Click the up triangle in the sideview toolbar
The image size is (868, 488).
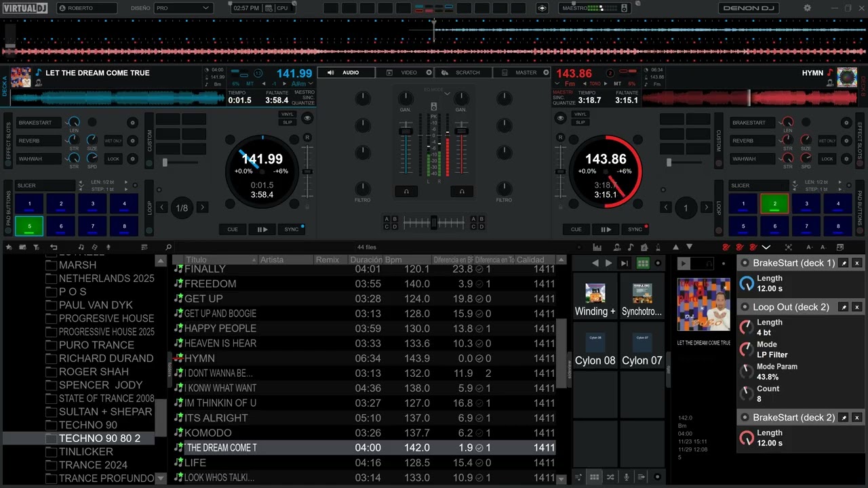click(675, 247)
